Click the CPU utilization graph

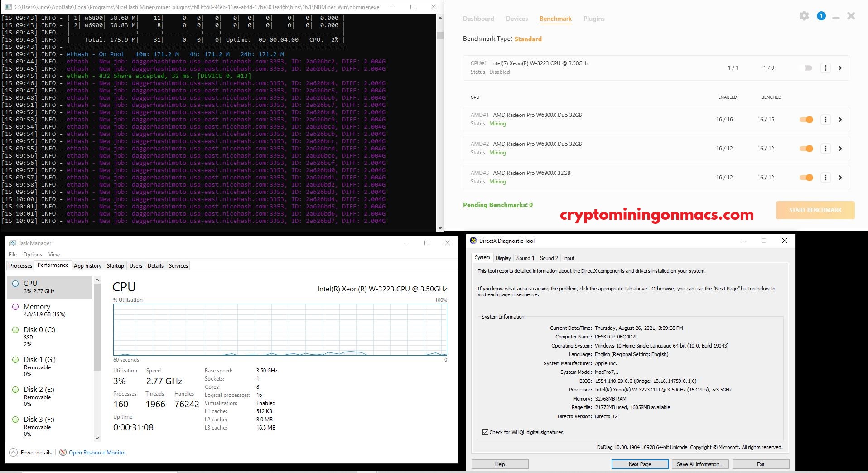click(x=280, y=330)
